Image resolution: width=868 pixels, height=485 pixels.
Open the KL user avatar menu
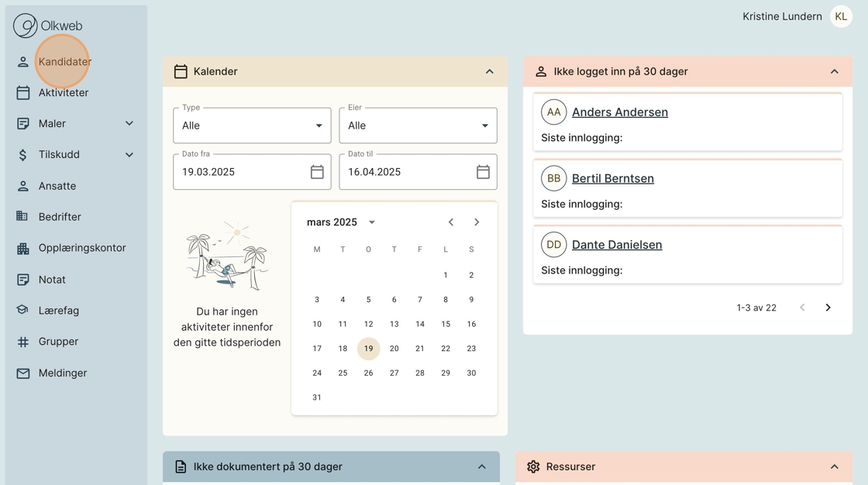pos(841,16)
